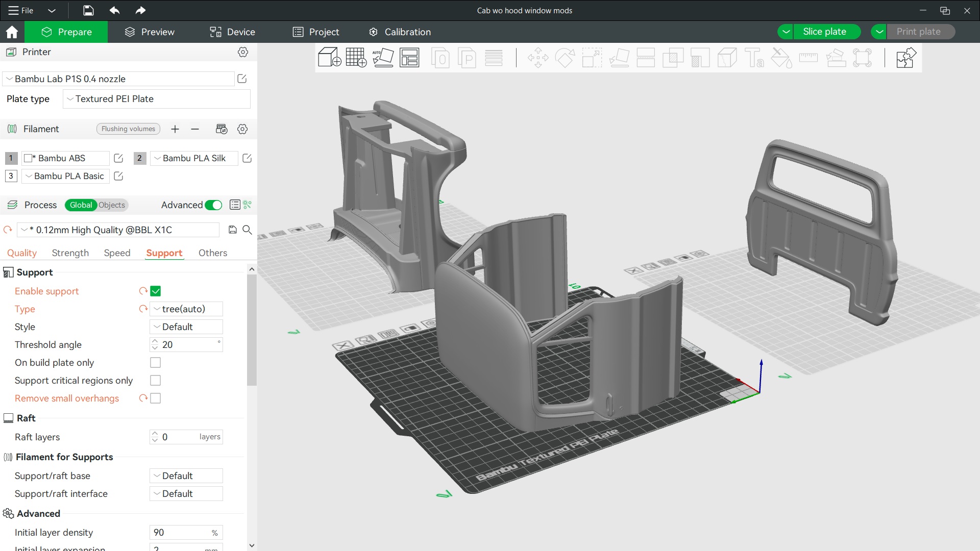Remove a filament with the minus icon
This screenshot has width=980, height=551.
pos(195,129)
